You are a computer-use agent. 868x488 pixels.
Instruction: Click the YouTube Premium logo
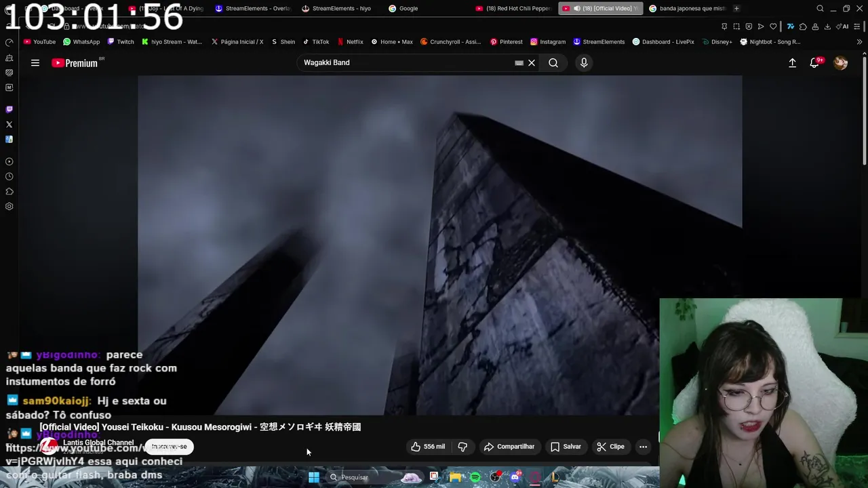click(x=76, y=63)
